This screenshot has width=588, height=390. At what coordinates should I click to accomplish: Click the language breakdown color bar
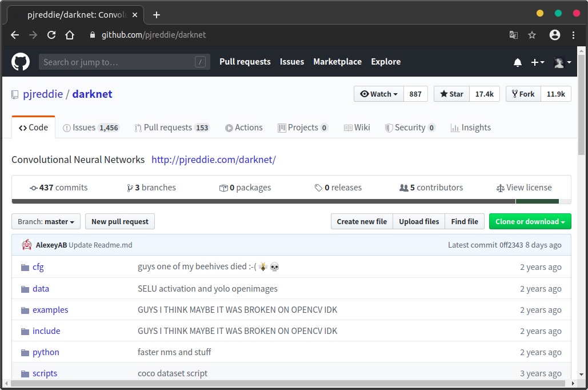[x=291, y=201]
